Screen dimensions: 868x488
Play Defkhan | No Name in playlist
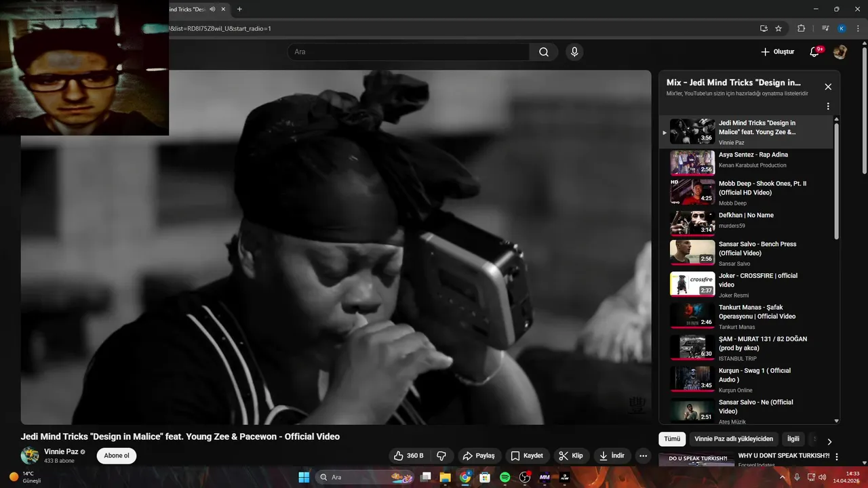click(x=747, y=223)
